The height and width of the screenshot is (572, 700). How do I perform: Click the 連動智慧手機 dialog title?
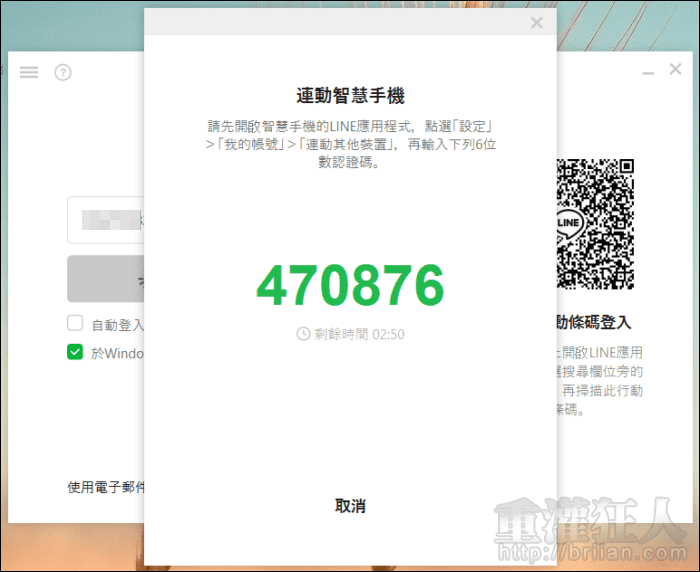tap(350, 96)
